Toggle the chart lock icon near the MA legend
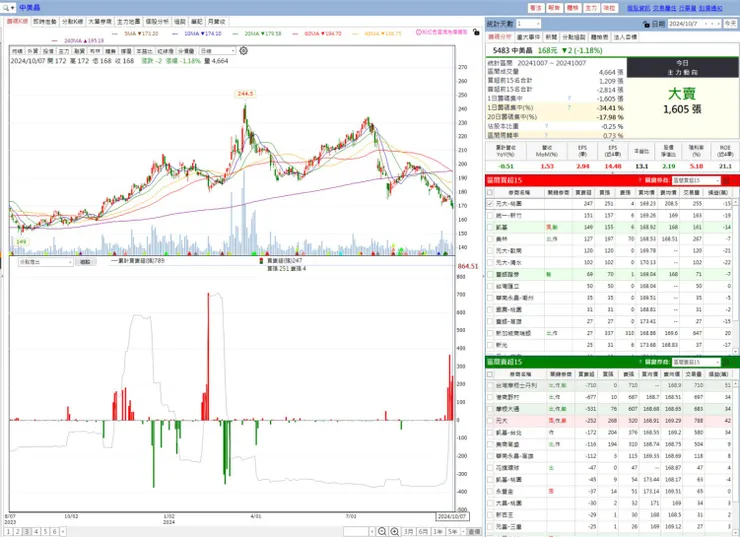The height and width of the screenshot is (537, 740). [x=476, y=32]
